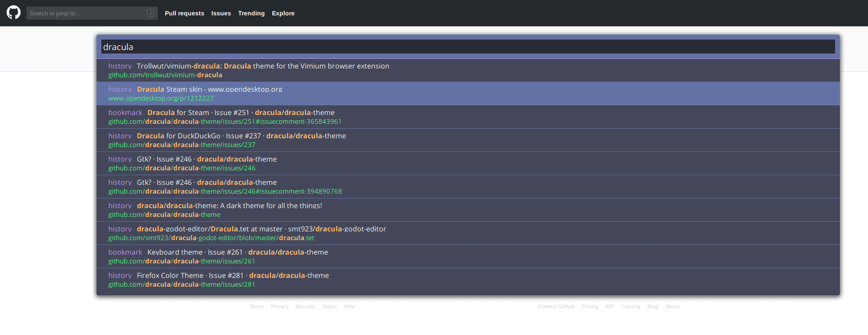Open Privacy link in footer

(x=280, y=306)
